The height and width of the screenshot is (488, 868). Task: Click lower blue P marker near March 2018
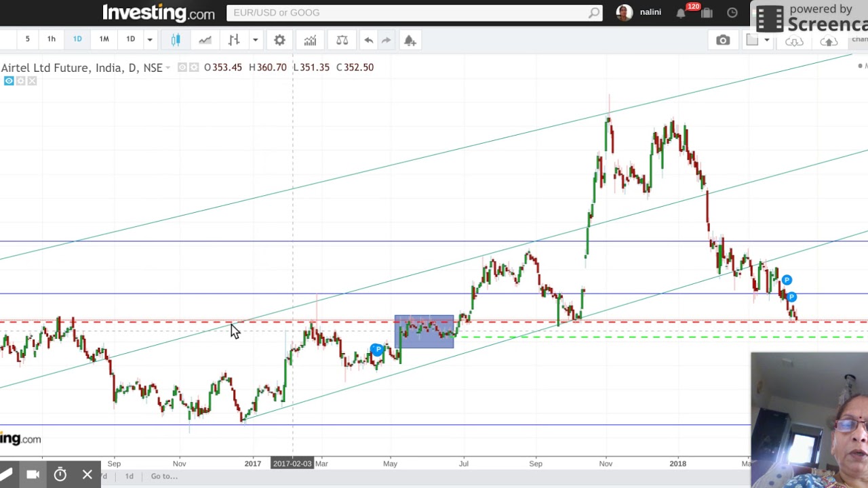(791, 297)
